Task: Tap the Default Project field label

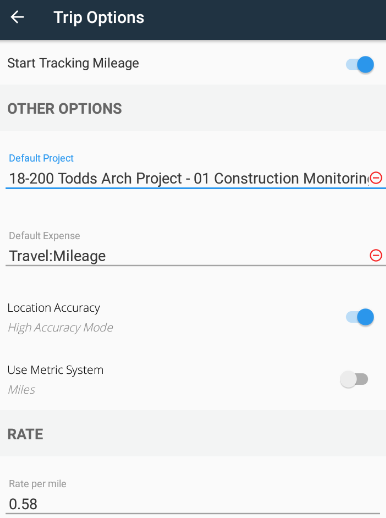Action: pyautogui.click(x=41, y=158)
